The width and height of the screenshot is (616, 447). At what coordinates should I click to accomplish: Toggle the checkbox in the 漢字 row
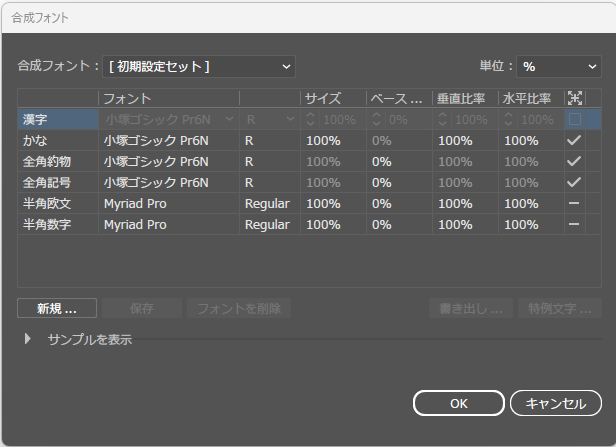(x=574, y=119)
